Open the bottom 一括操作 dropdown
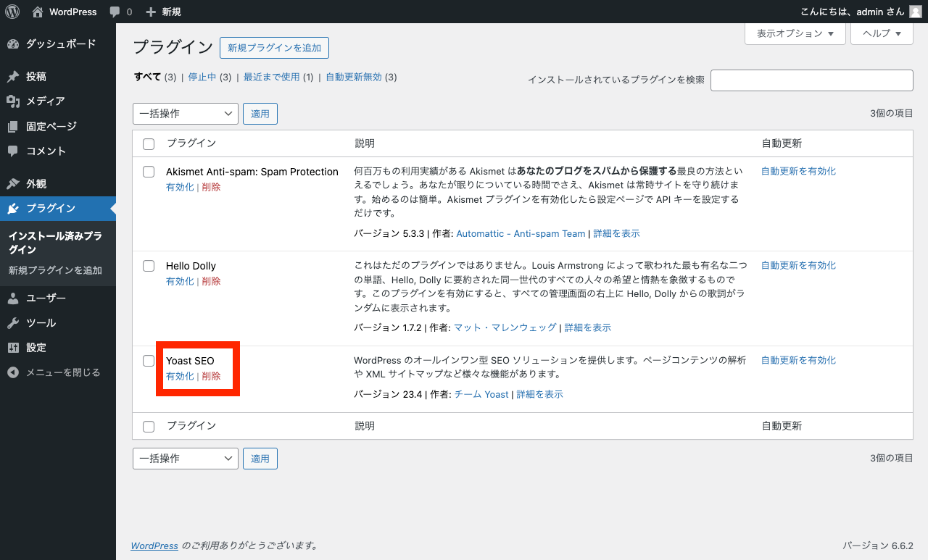This screenshot has width=928, height=560. pos(186,459)
